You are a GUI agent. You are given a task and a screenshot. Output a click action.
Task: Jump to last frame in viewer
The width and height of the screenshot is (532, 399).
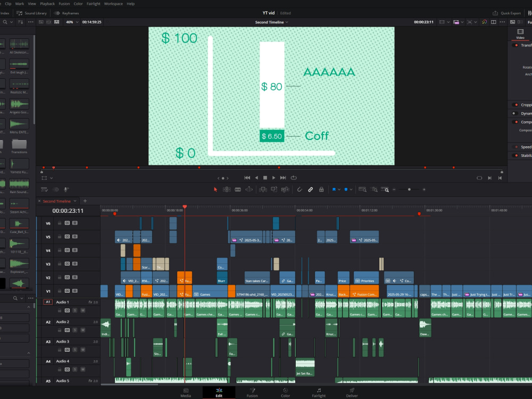pos(283,178)
